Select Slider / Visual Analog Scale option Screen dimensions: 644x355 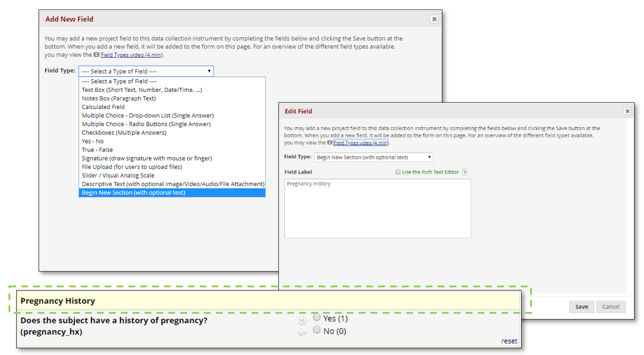pyautogui.click(x=118, y=175)
